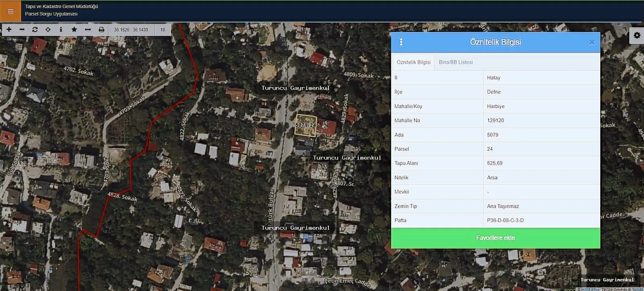644x291 pixels.
Task: Click the 4828. Sokak street label
Action: [x=122, y=197]
